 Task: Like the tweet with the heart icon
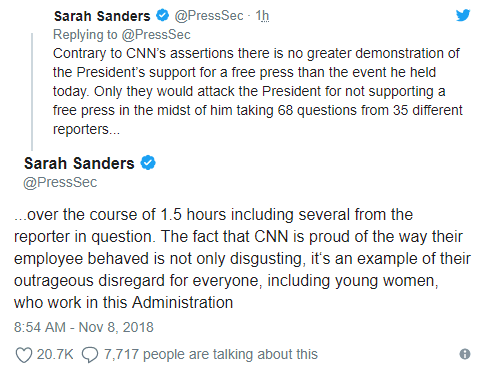coord(24,355)
